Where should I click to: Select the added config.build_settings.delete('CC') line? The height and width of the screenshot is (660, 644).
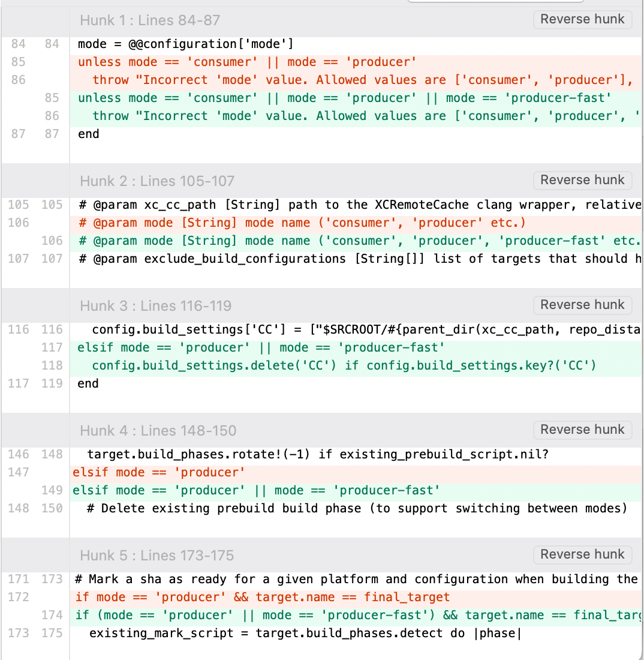click(344, 365)
